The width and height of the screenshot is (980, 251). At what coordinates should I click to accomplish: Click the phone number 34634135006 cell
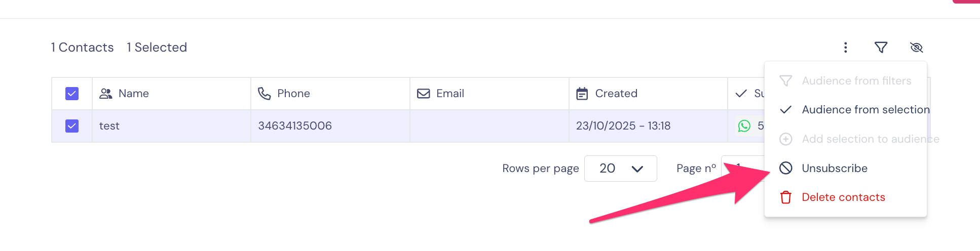point(295,126)
